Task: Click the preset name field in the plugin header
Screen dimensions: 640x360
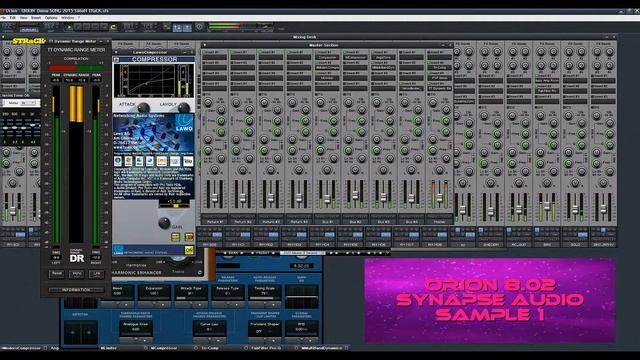Action: (x=302, y=253)
